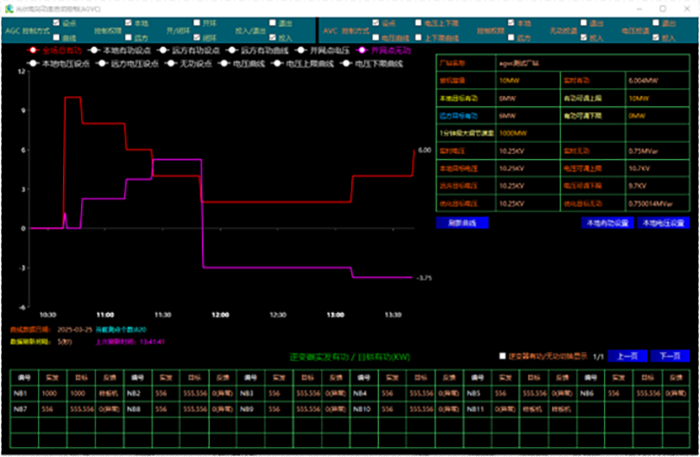Check the AGC 设点 control mode checkbox
This screenshot has height=457, width=700.
pyautogui.click(x=54, y=22)
